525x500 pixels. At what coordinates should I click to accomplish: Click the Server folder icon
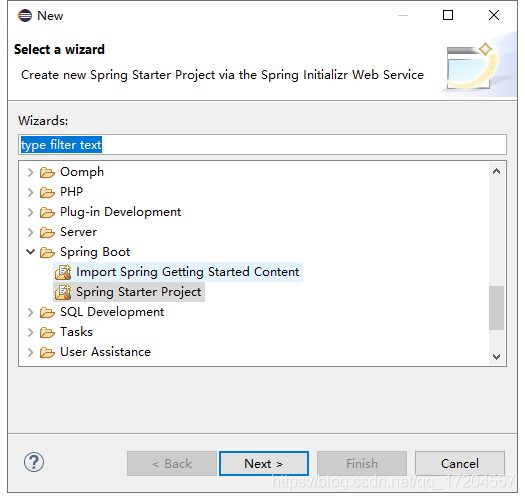pyautogui.click(x=47, y=232)
